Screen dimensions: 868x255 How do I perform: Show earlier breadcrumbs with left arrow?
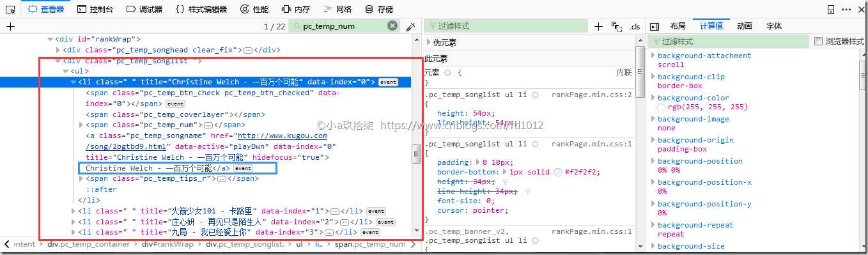pos(6,244)
